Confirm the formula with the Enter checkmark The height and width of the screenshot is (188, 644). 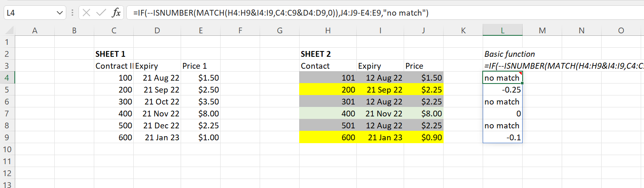tap(101, 13)
